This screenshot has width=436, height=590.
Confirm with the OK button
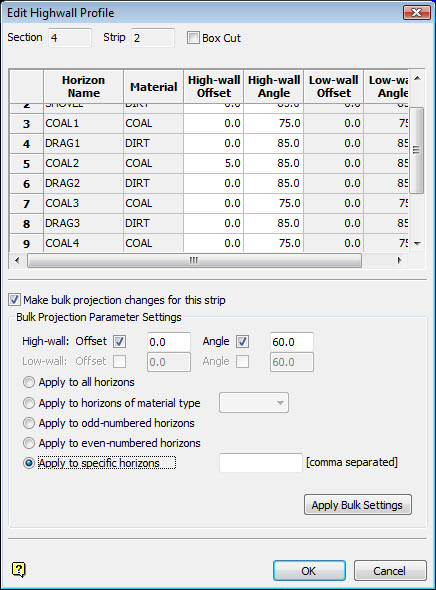(309, 571)
